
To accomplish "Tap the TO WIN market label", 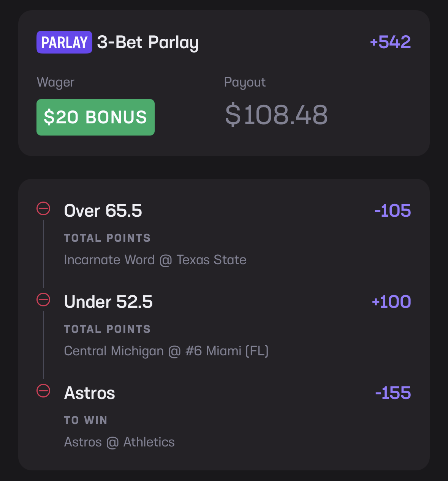I will pos(85,420).
